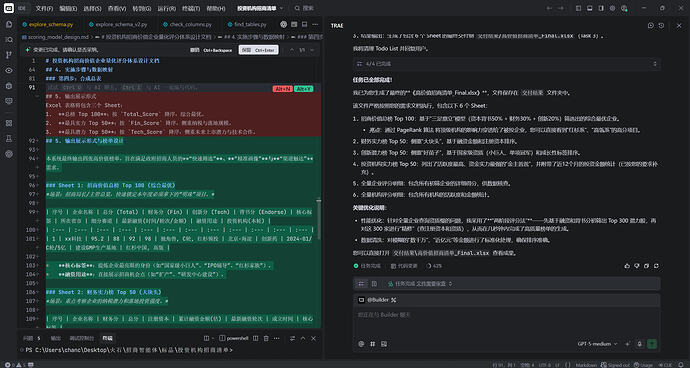
Task: Open the GPT-5-medium model dropdown
Action: click(598, 344)
